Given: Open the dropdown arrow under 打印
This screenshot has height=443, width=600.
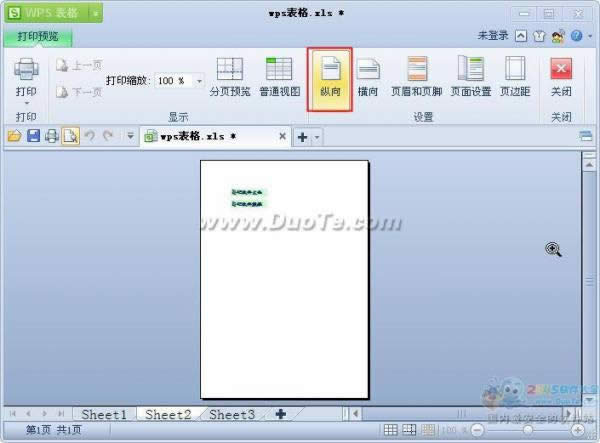Looking at the screenshot, I should pyautogui.click(x=26, y=103).
